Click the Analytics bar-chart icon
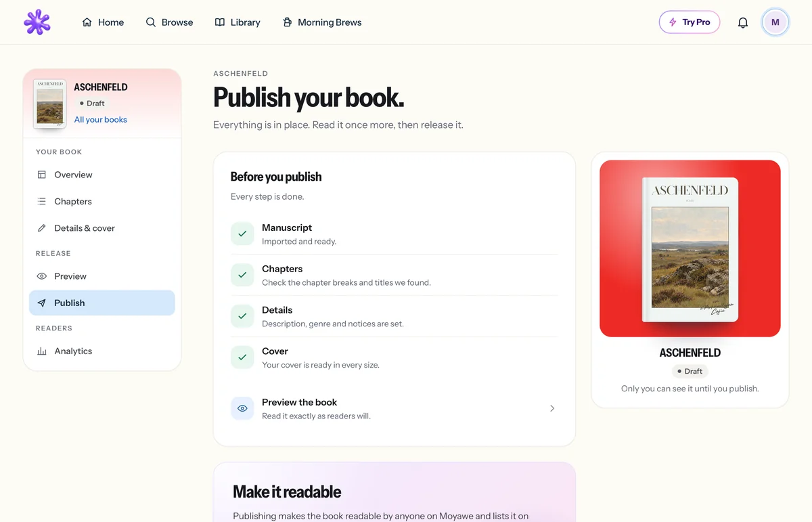 pyautogui.click(x=42, y=351)
